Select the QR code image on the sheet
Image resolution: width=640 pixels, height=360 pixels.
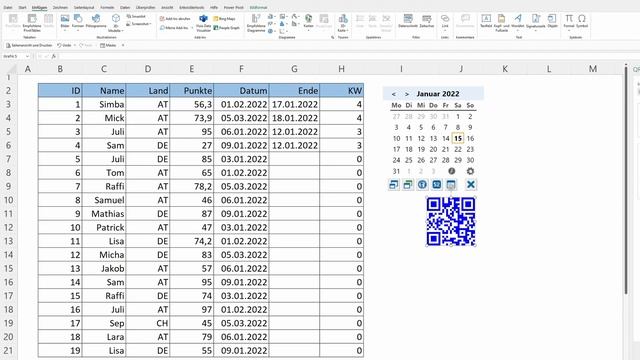pos(451,222)
